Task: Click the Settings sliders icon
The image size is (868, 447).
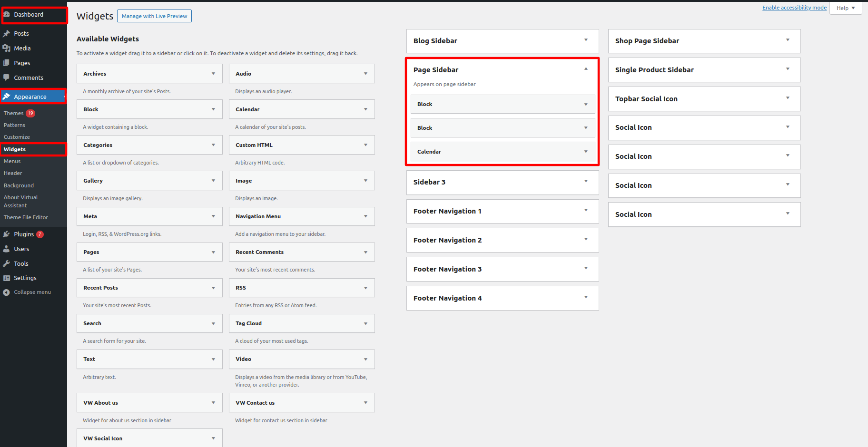Action: [7, 278]
